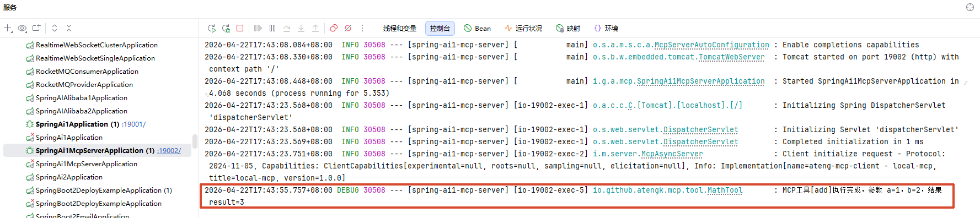Viewport: 980px width, 218px height.
Task: Open the view options eye icon
Action: click(x=23, y=28)
